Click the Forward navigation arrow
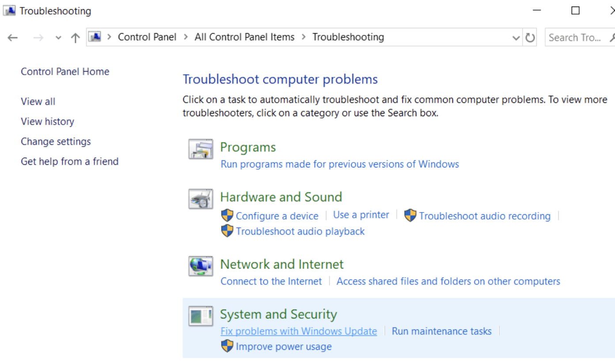Image resolution: width=615 pixels, height=364 pixels. [x=38, y=38]
